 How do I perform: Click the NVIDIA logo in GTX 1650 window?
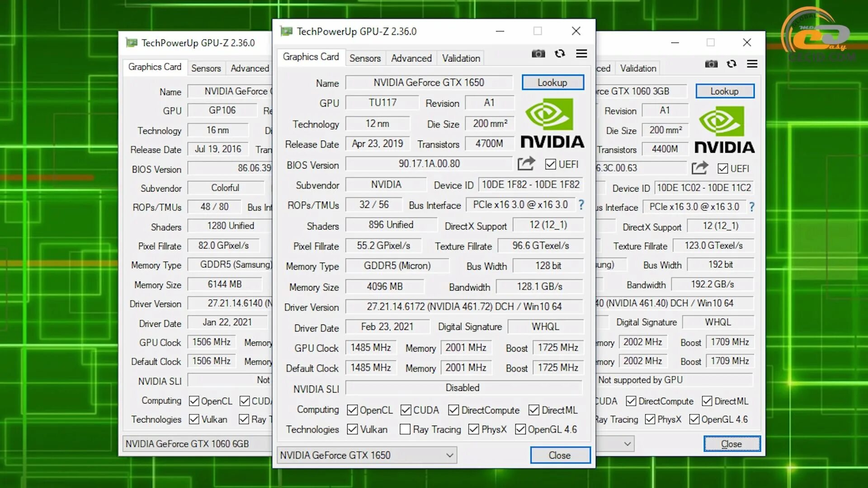tap(552, 123)
